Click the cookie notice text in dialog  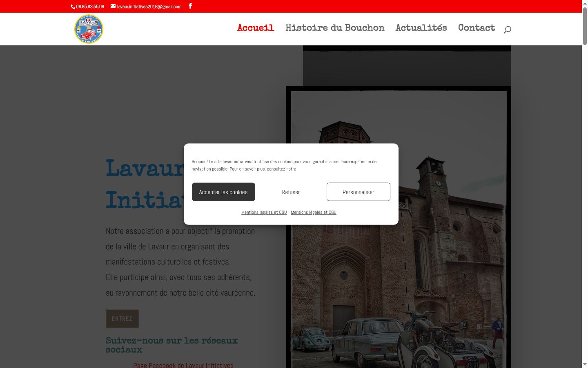(284, 165)
